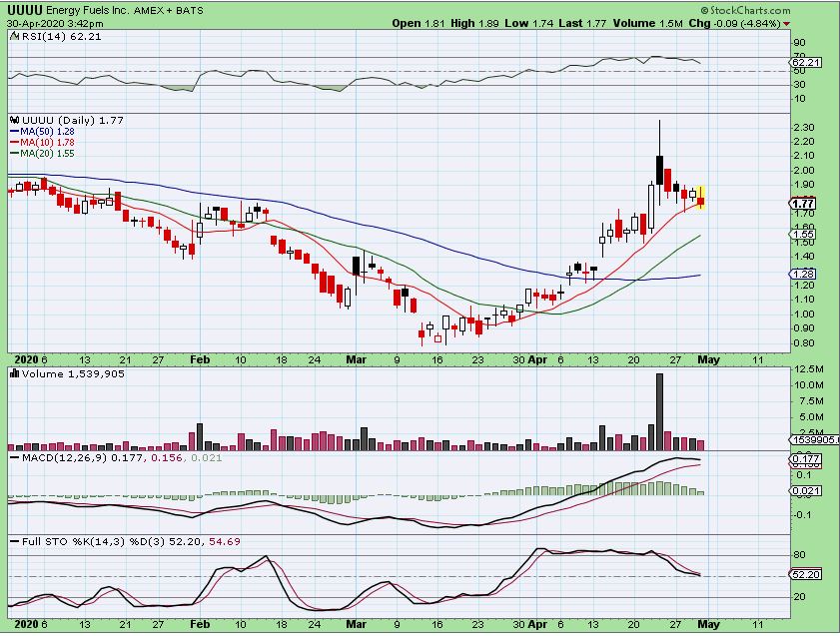
Task: Click the green line swatch for MA(20)
Action: pos(15,154)
